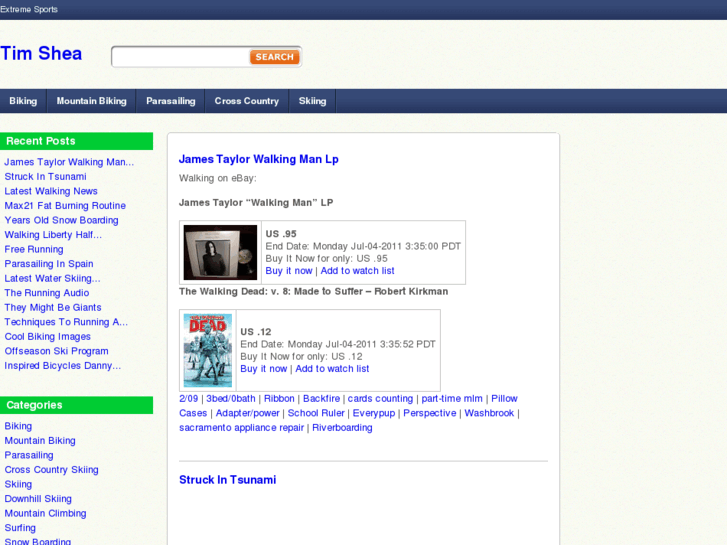This screenshot has height=545, width=727.
Task: Open recent post Techniques To Running A...
Action: point(66,322)
